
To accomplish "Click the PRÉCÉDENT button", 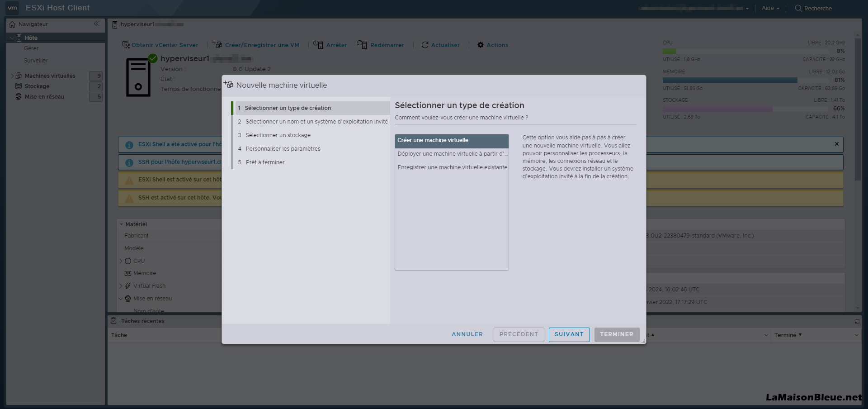I will click(x=519, y=334).
